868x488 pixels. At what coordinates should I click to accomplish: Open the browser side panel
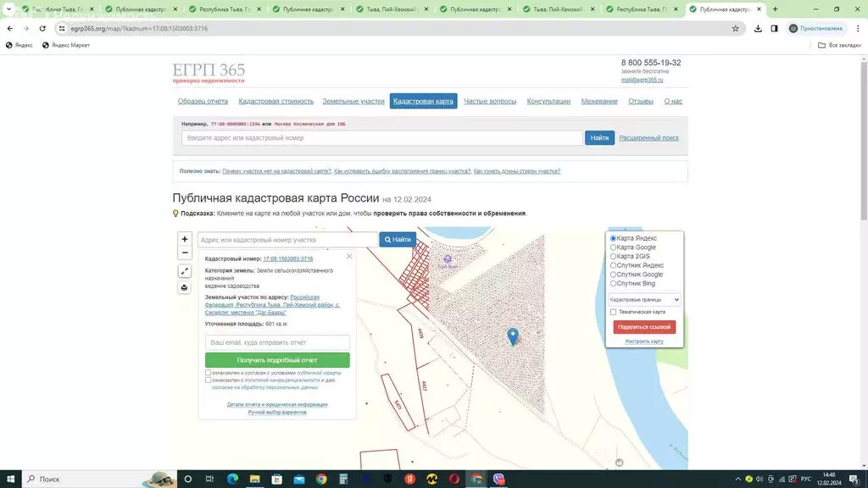tap(774, 28)
